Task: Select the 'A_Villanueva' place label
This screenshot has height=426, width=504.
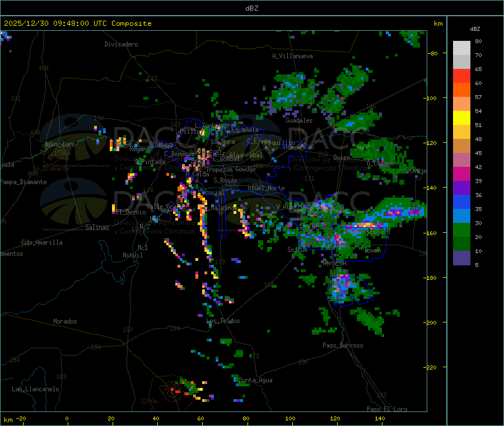Action: pyautogui.click(x=292, y=56)
